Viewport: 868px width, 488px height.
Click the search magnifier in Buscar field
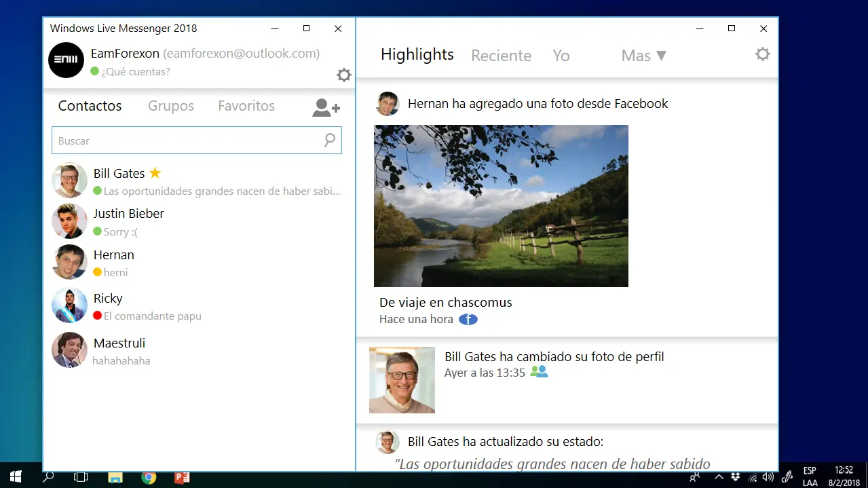coord(329,140)
